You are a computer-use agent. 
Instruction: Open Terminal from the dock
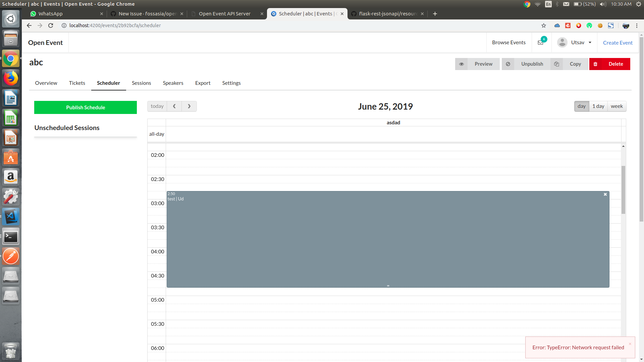(11, 237)
